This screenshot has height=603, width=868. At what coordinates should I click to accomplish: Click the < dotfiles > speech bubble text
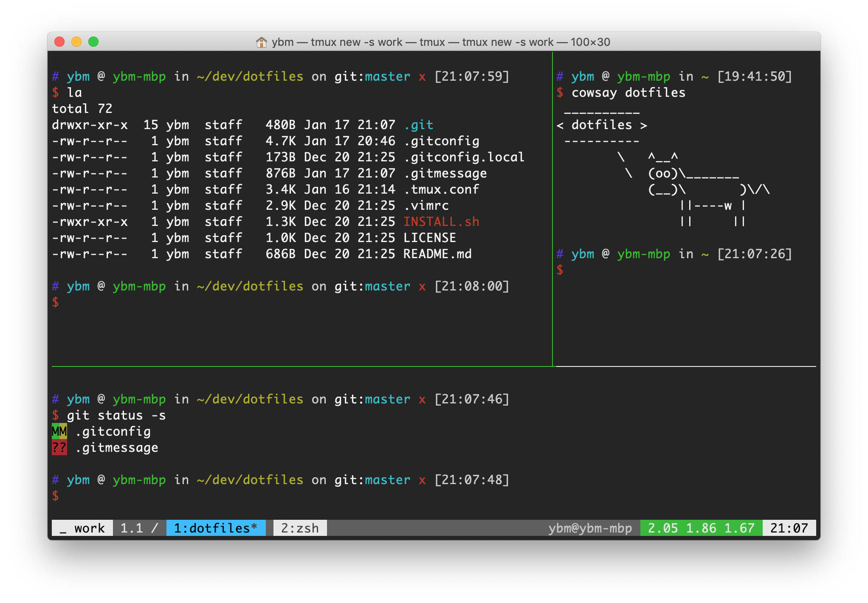click(x=602, y=125)
